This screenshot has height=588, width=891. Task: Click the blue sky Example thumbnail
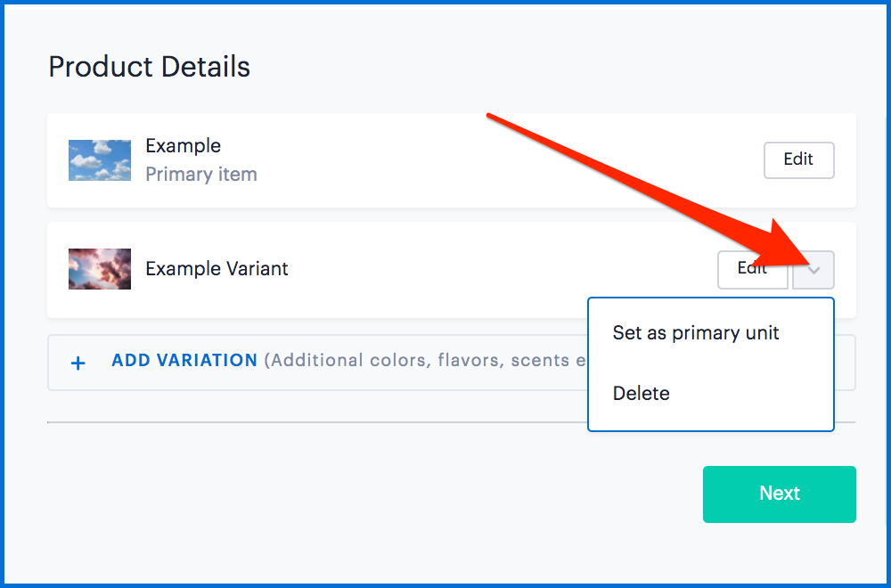[x=100, y=160]
